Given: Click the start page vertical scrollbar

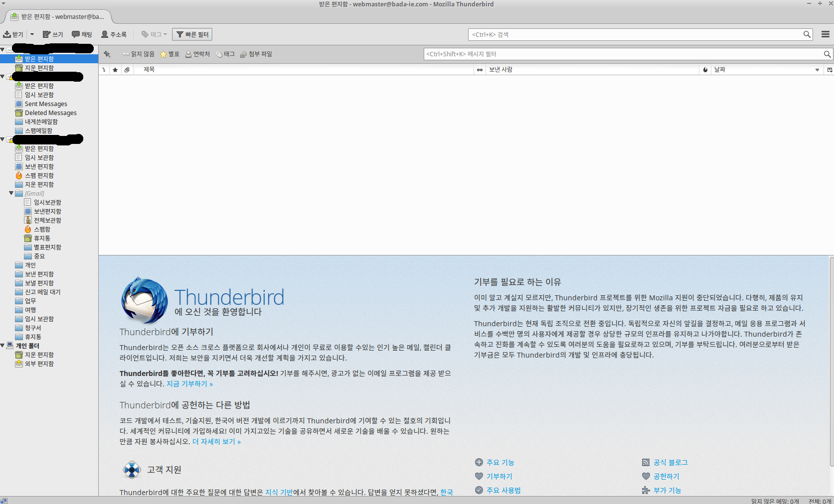Looking at the screenshot, I should [832, 361].
